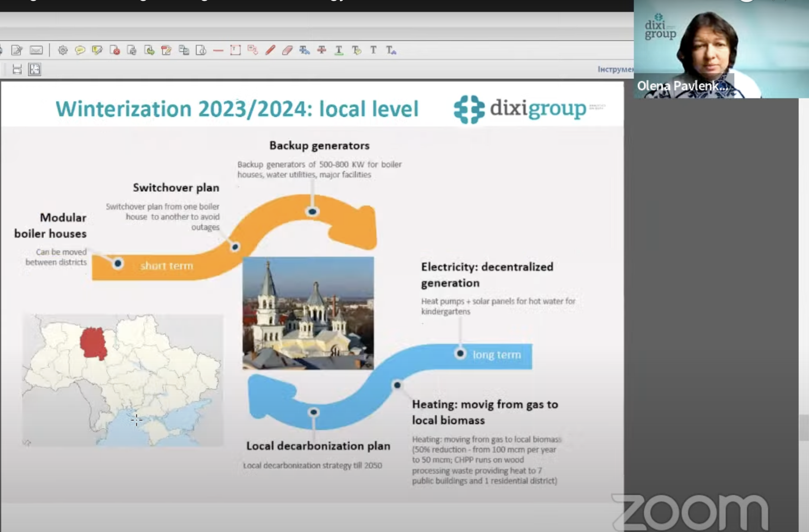The image size is (809, 532).
Task: Select the highlight text tool icon
Action: coord(97,50)
